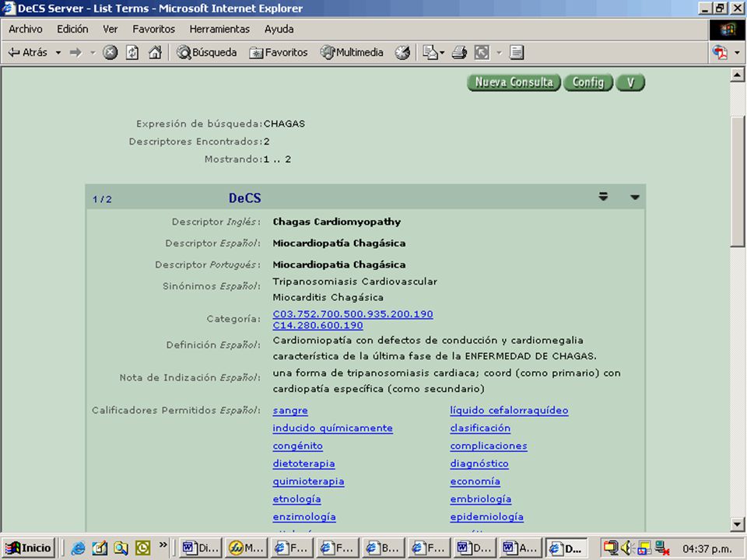Select the líquido cefalorraquídeo qualifier link

point(509,411)
